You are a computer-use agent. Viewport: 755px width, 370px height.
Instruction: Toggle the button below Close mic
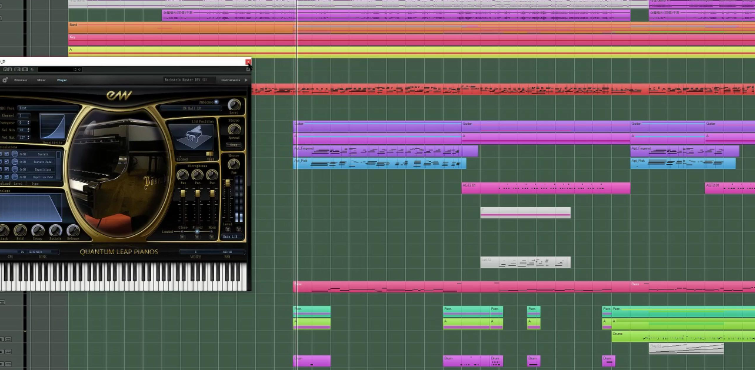click(183, 237)
